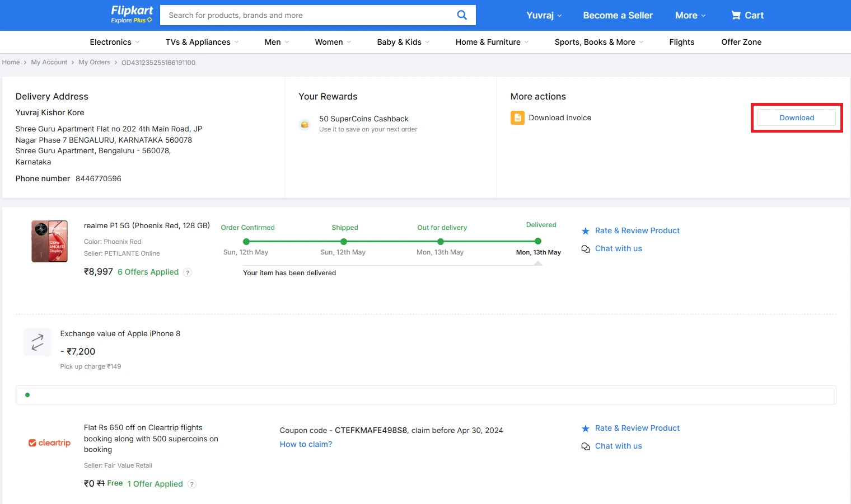Click the ₹8,997 price

click(99, 271)
